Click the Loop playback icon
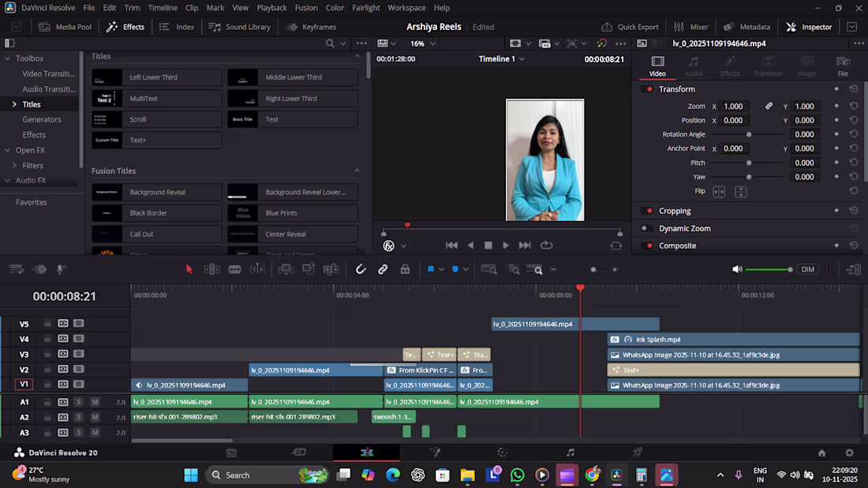This screenshot has width=868, height=488. point(546,246)
